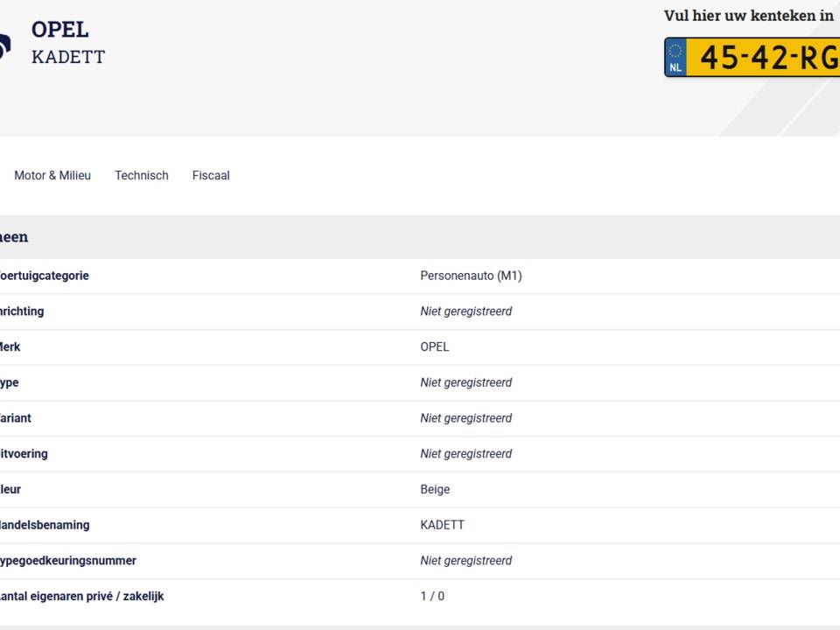840x630 pixels.
Task: Select KADETT in Handelsbenaming row
Action: 443,525
